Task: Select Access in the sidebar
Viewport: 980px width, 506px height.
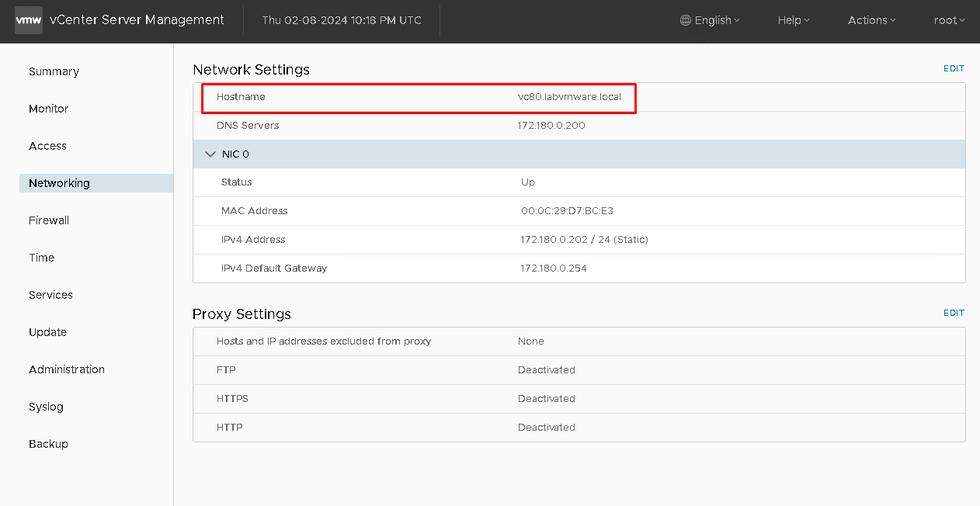Action: [x=48, y=146]
